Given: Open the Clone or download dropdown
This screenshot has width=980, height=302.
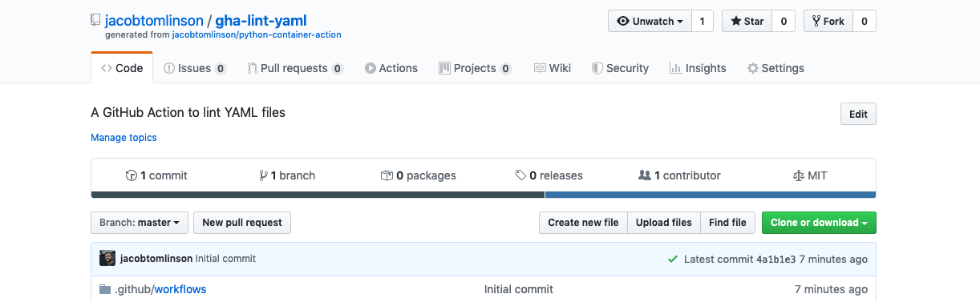Looking at the screenshot, I should (819, 223).
